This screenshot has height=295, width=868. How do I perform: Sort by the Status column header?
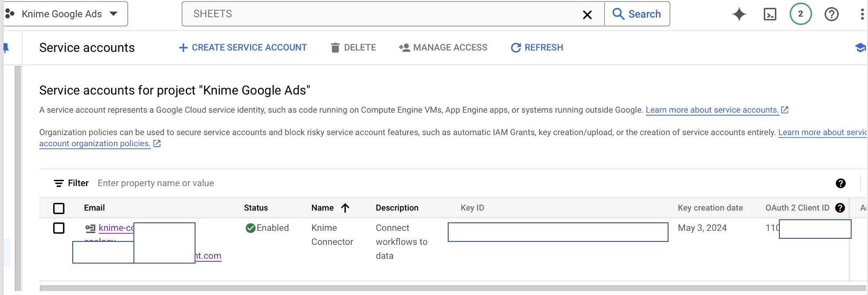pyautogui.click(x=256, y=208)
